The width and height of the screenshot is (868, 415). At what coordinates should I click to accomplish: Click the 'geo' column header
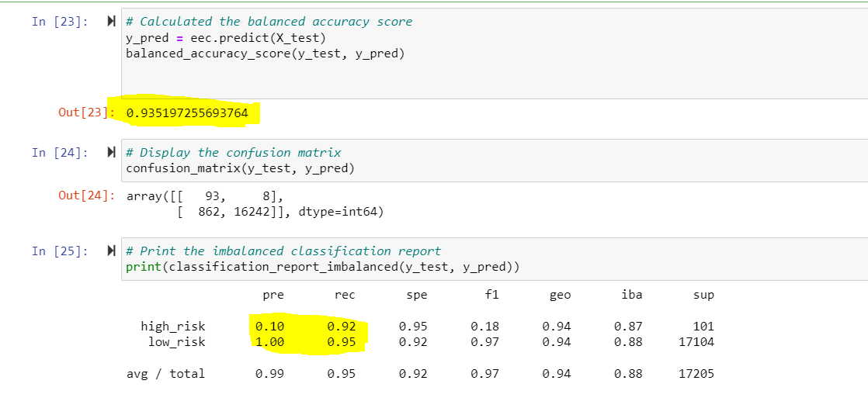[x=561, y=296]
